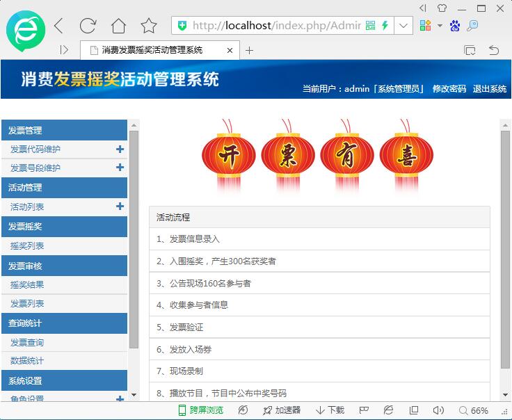Click the 退出系统 logout link
This screenshot has width=512, height=420.
(x=490, y=89)
